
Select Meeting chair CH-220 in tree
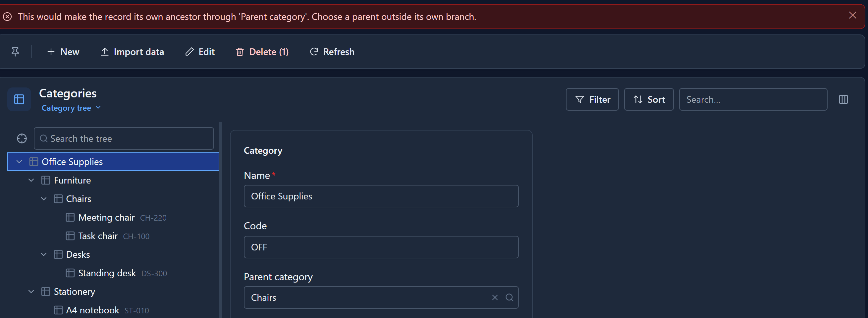(116, 218)
